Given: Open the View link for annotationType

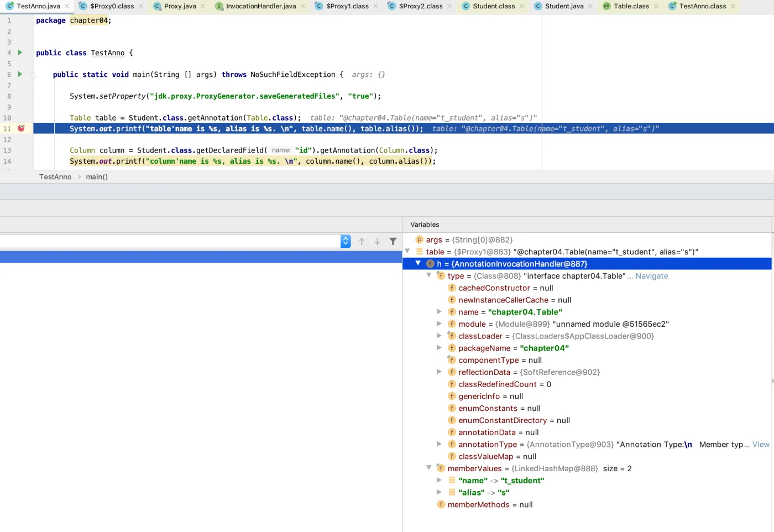Looking at the screenshot, I should click(761, 445).
